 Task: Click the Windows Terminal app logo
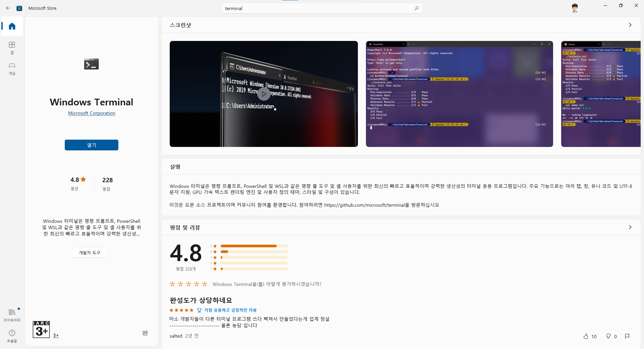[x=91, y=64]
